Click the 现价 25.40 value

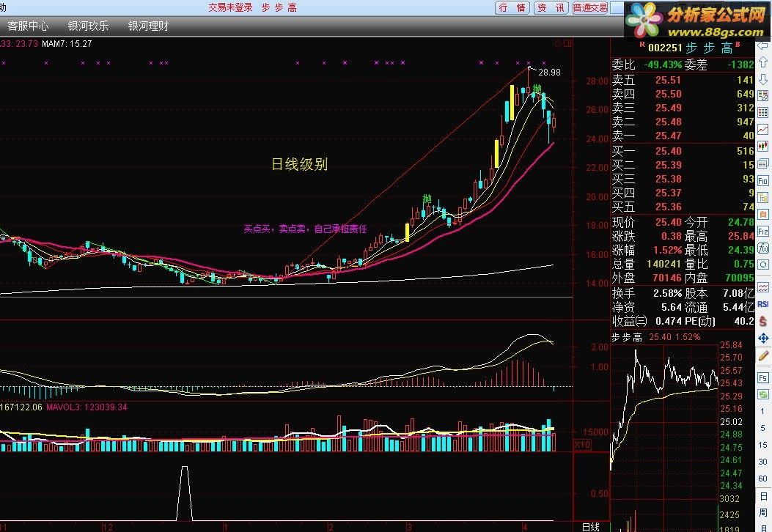click(x=669, y=222)
